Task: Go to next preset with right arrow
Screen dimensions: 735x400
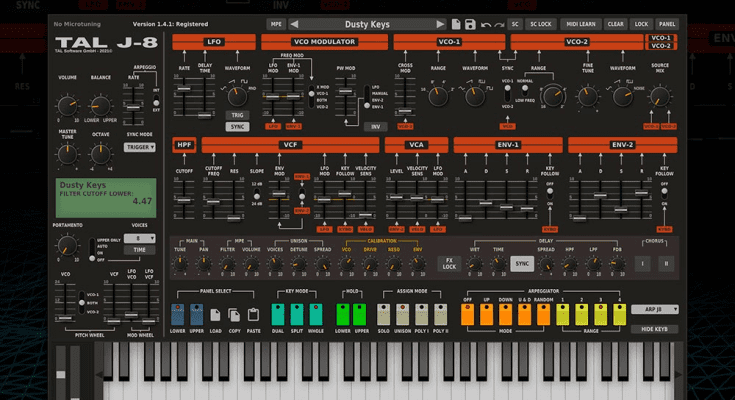Action: [x=440, y=23]
